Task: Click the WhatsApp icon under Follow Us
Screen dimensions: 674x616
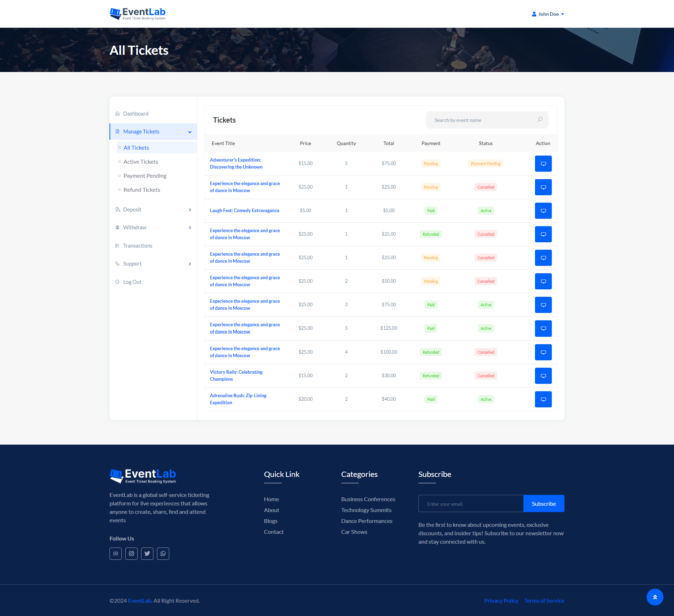Action: tap(163, 553)
